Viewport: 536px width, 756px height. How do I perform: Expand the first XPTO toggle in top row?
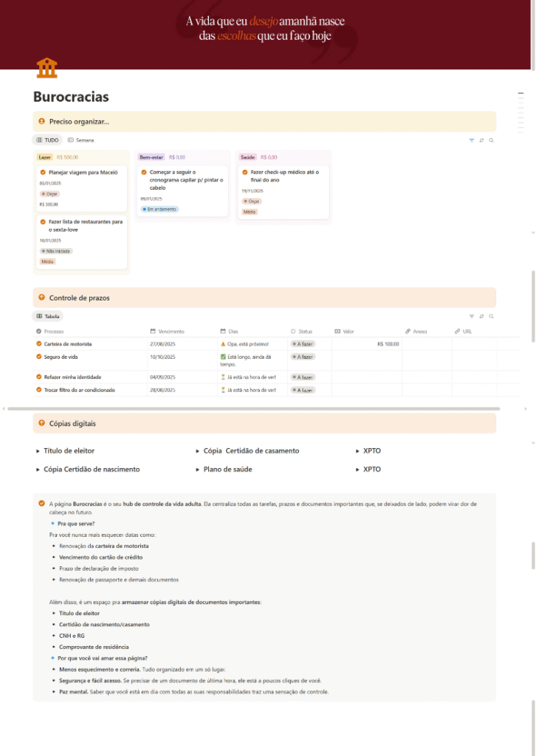(357, 451)
